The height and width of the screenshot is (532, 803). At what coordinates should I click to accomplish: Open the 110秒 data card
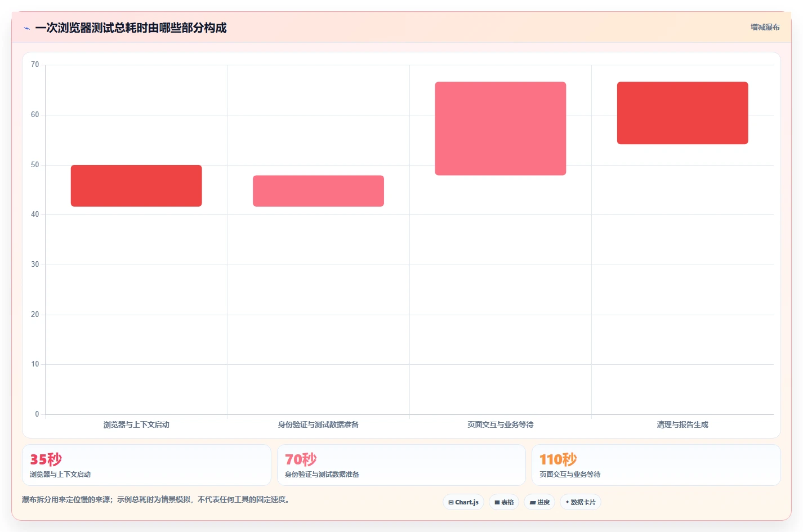pyautogui.click(x=656, y=465)
